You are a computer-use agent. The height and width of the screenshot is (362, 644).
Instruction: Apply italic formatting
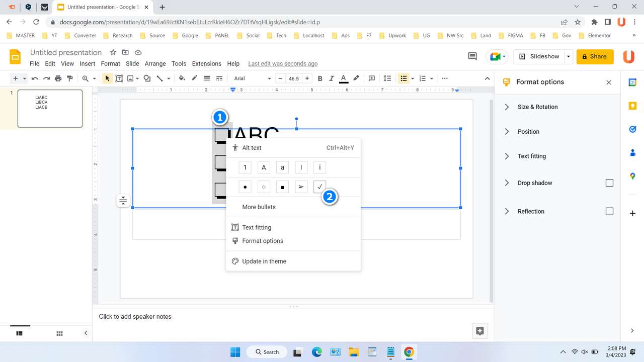tap(332, 78)
